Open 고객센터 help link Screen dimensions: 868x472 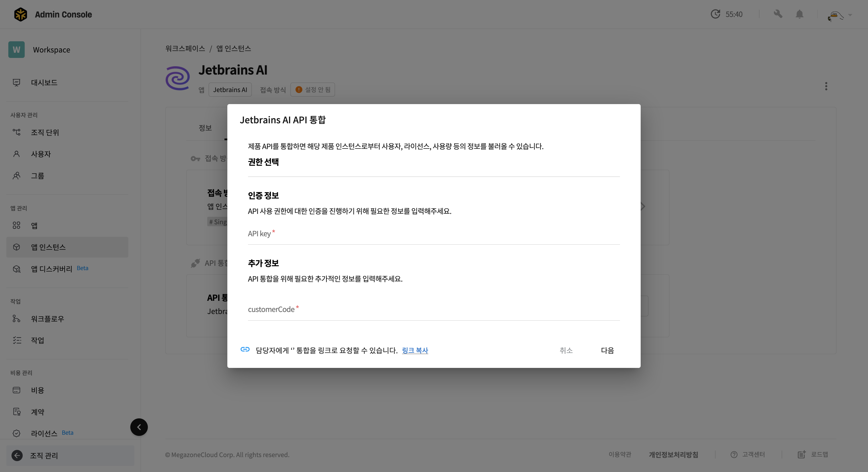748,455
